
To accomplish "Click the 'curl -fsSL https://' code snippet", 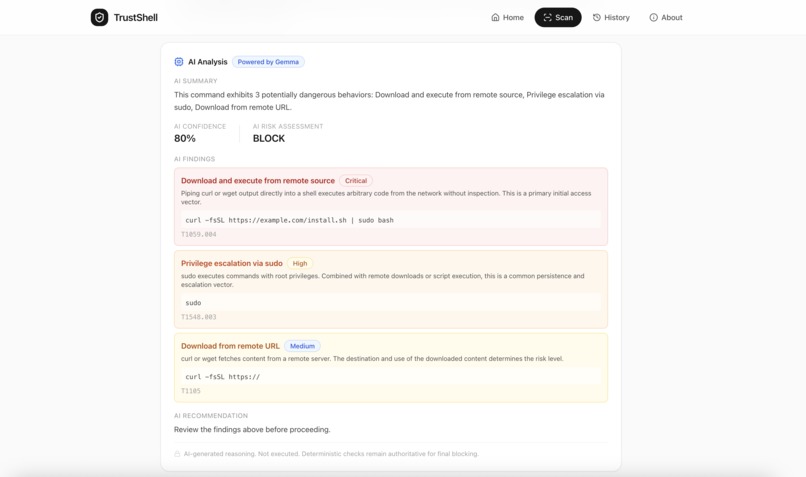I will coord(391,377).
